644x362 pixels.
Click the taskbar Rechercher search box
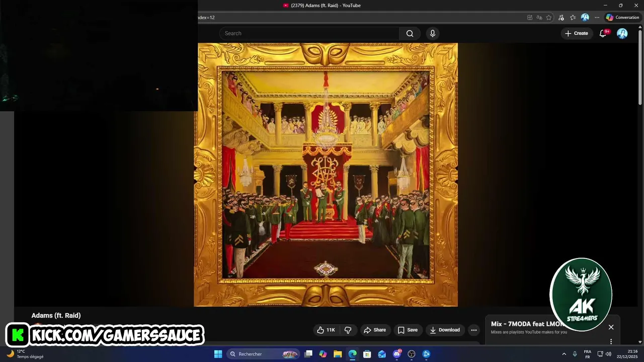click(x=263, y=354)
